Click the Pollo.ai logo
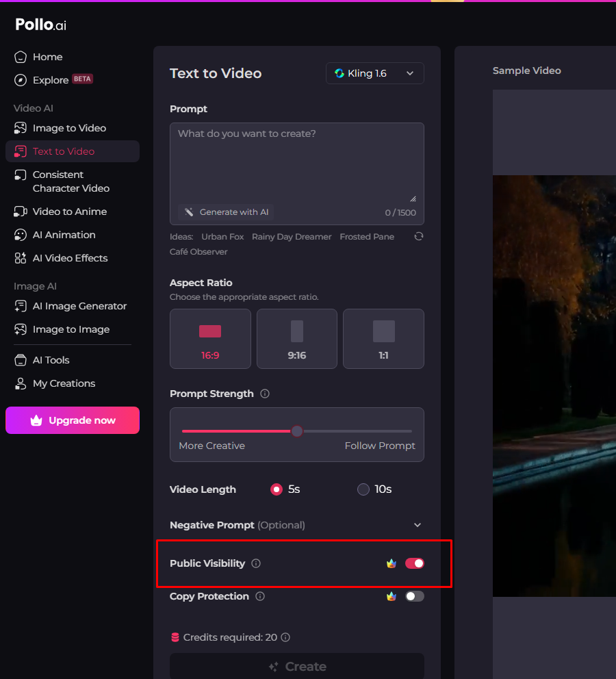Viewport: 616px width, 679px height. 40,25
